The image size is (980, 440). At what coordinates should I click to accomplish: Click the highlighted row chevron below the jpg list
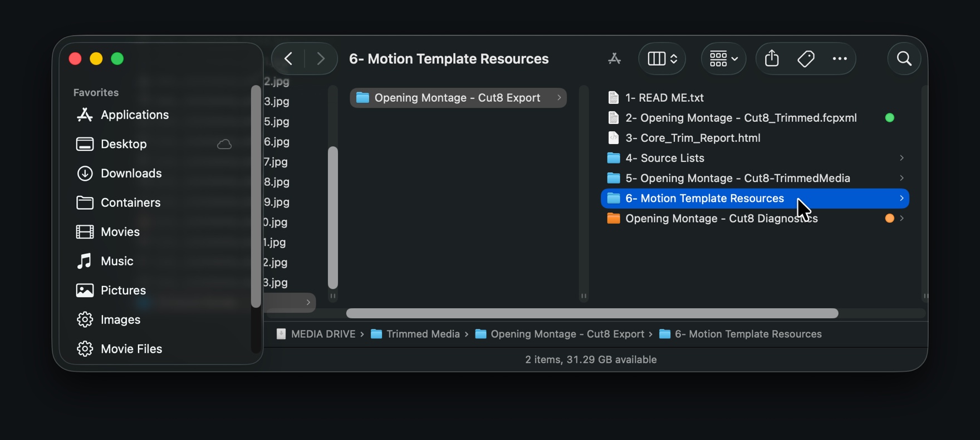pyautogui.click(x=308, y=302)
